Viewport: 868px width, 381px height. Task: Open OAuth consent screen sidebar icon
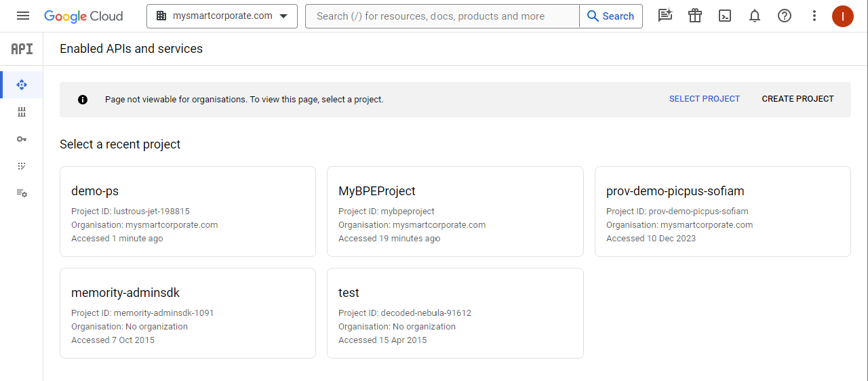point(22,166)
